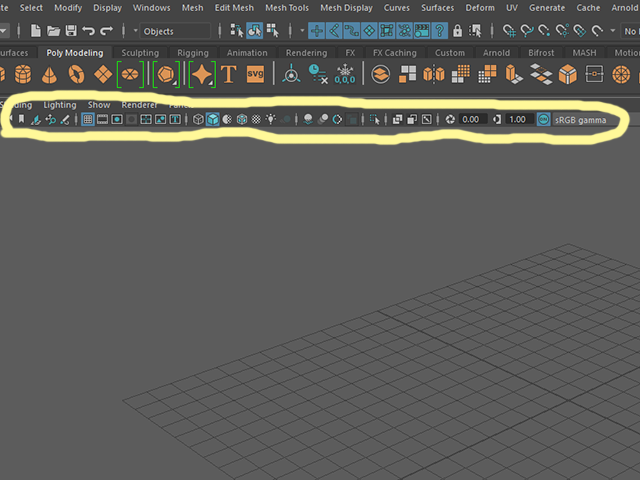The image size is (640, 480).
Task: Click the Smooth mesh shelf icon
Action: (461, 75)
